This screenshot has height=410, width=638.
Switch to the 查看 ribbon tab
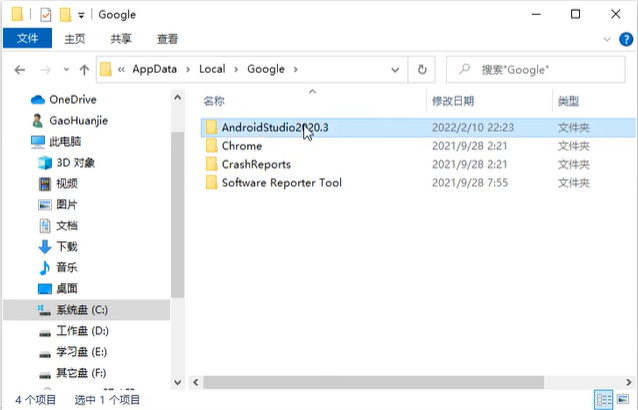pos(167,39)
